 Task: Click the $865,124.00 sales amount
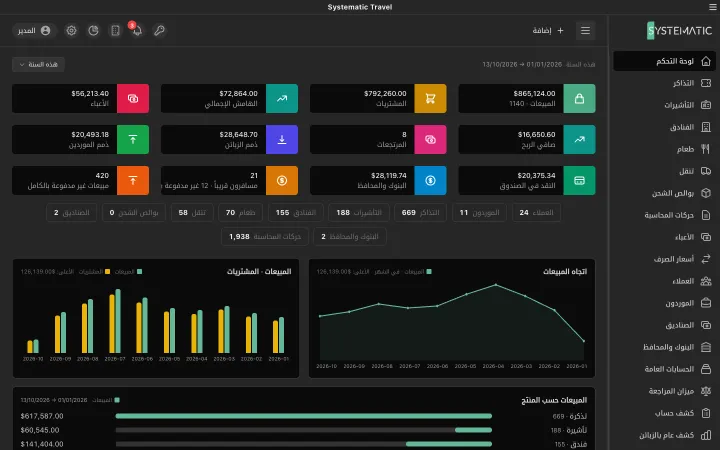[x=534, y=93]
